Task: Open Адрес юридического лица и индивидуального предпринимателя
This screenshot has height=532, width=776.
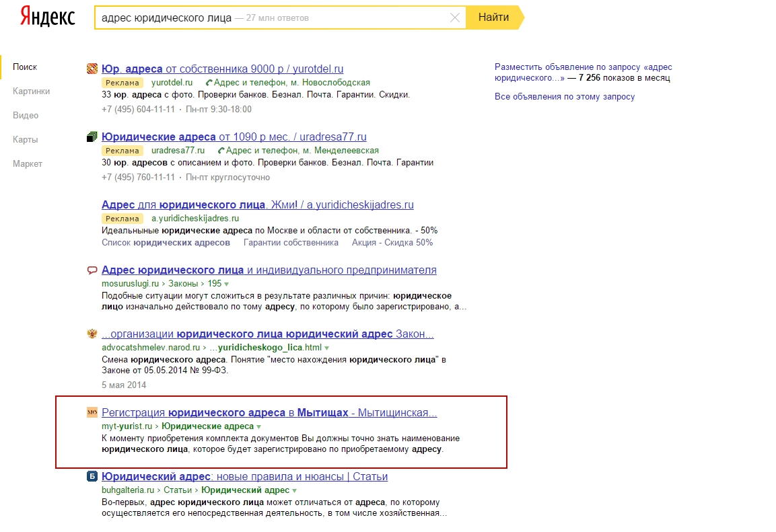Action: click(269, 270)
